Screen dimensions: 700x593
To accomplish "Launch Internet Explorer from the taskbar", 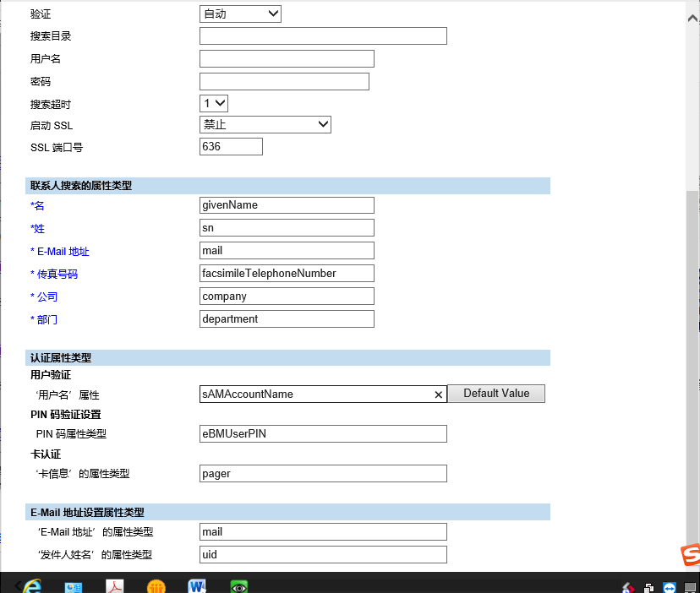I will click(x=31, y=585).
